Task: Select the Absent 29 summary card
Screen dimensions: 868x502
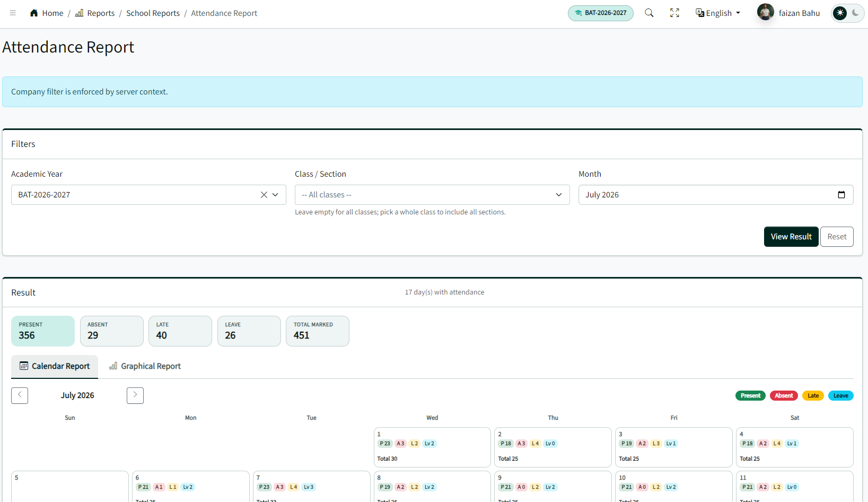Action: (x=111, y=331)
